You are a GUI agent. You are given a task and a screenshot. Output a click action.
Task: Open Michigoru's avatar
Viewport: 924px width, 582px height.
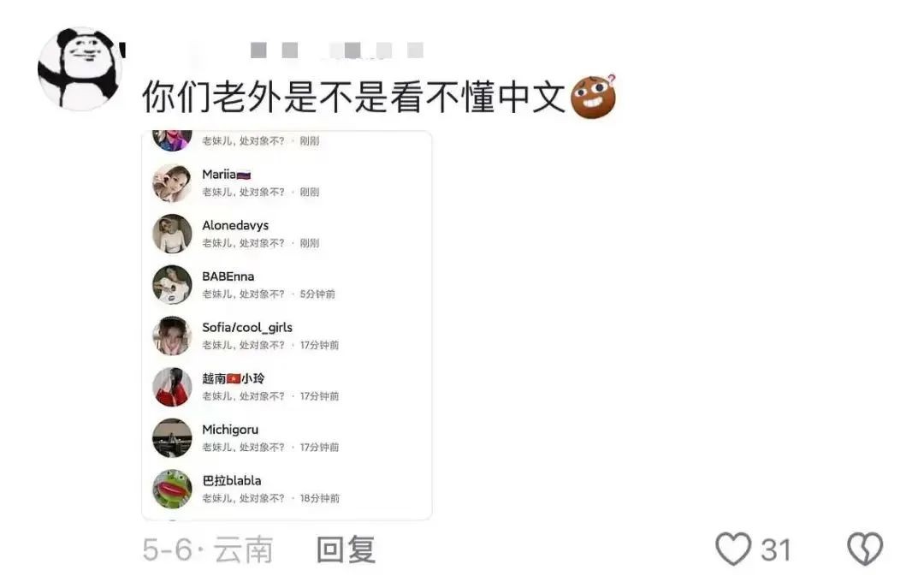[x=172, y=438]
